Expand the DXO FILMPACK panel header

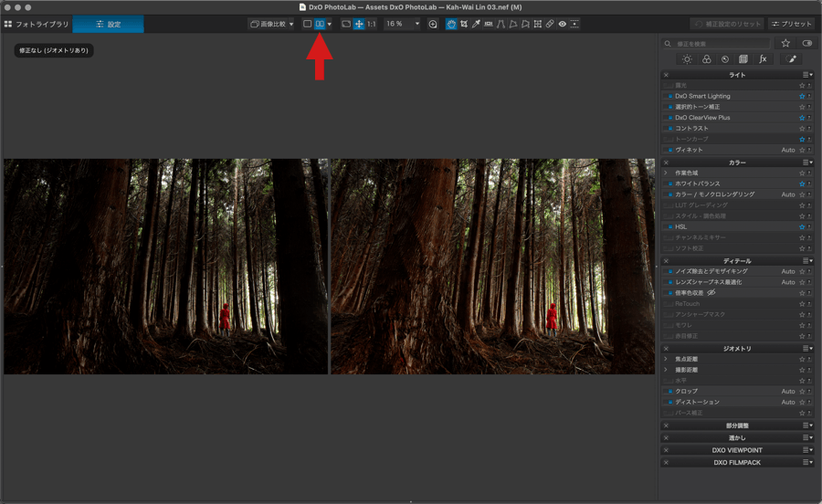click(x=737, y=463)
